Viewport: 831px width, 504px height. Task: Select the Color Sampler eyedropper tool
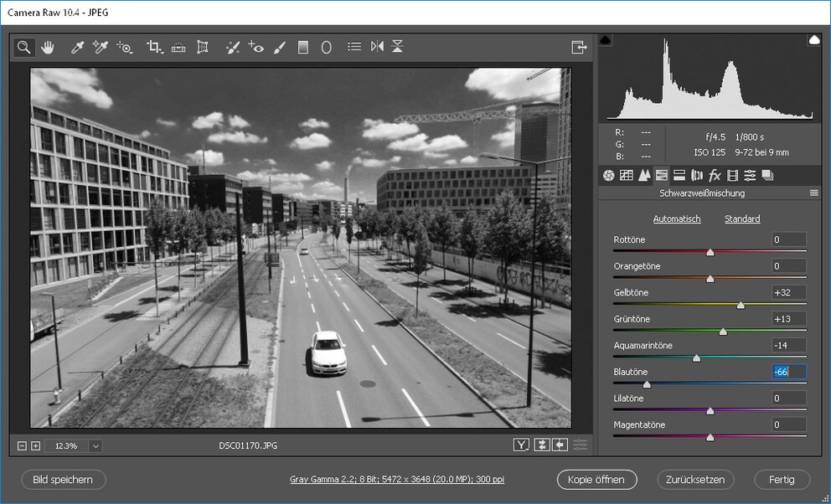tap(101, 47)
